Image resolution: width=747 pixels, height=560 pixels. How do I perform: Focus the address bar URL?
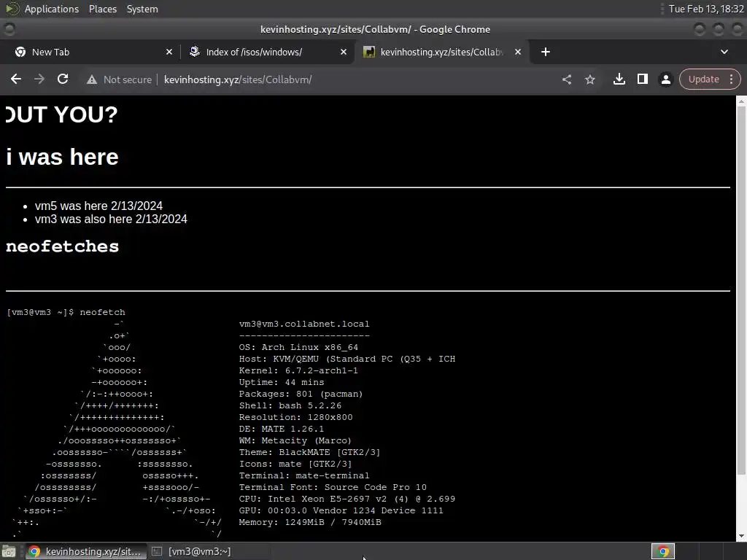[238, 79]
